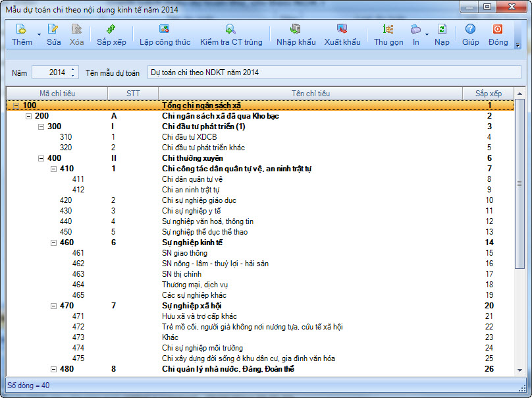Click the Số dòng = 40 status text

(28, 385)
